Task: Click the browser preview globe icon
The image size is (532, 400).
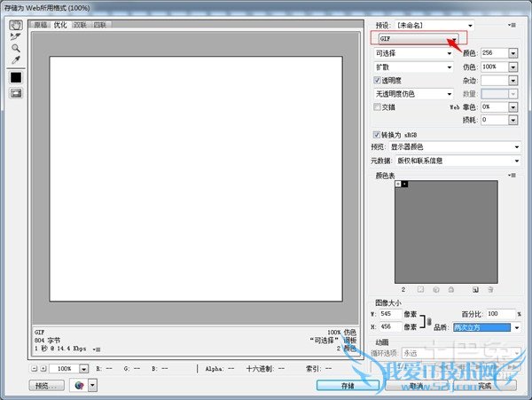Action: pos(79,386)
